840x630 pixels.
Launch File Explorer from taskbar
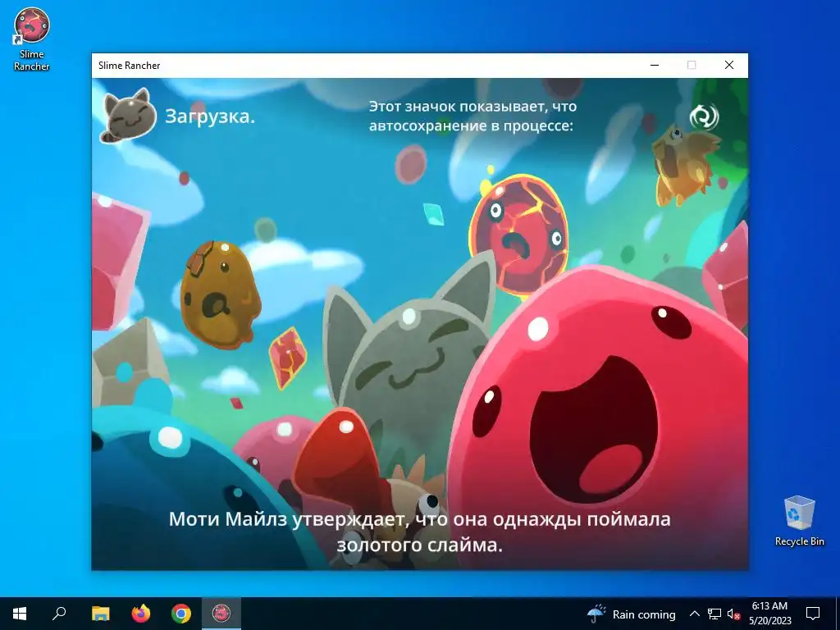(x=100, y=614)
